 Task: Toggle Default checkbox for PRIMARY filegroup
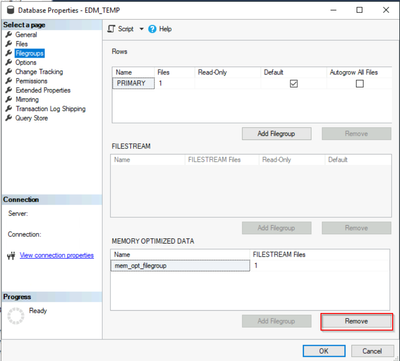[x=293, y=84]
